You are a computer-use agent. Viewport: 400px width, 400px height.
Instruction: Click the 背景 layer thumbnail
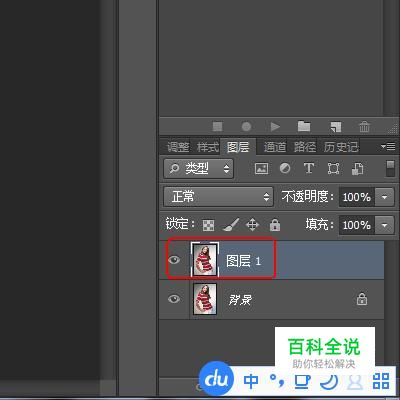[205, 299]
